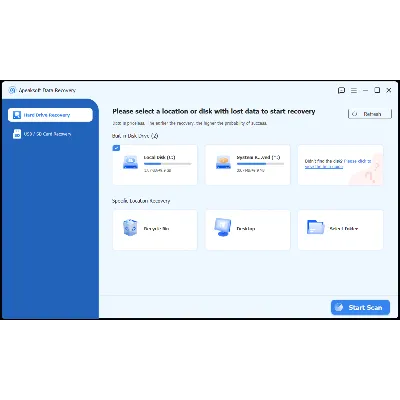Click the Local Disk usage bar
Viewport: 400px width, 400px height.
168,164
